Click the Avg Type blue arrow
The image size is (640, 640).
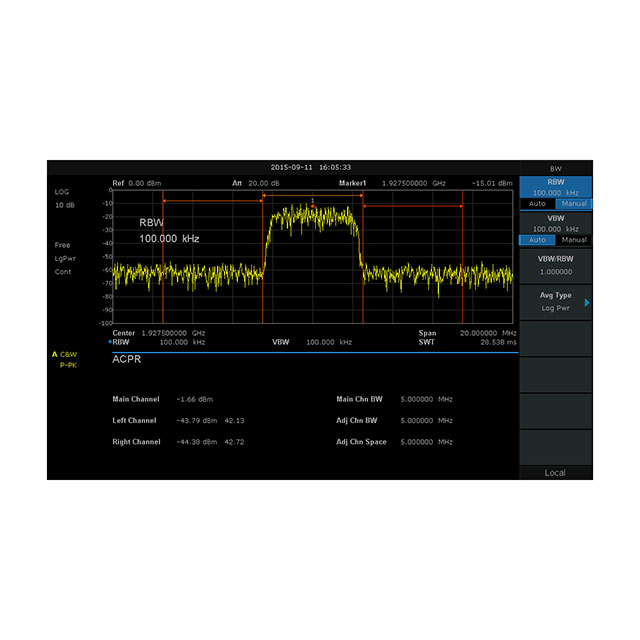[x=587, y=302]
